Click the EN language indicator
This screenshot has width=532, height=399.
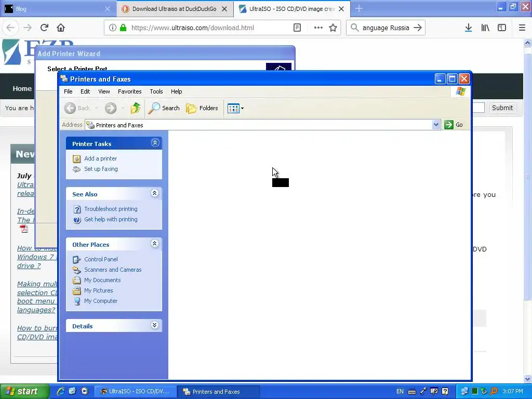click(x=400, y=392)
